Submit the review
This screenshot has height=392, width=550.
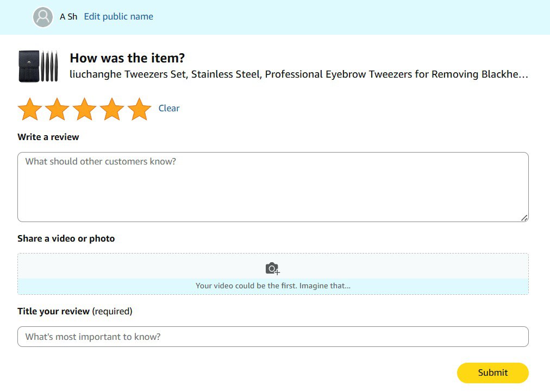coord(492,372)
